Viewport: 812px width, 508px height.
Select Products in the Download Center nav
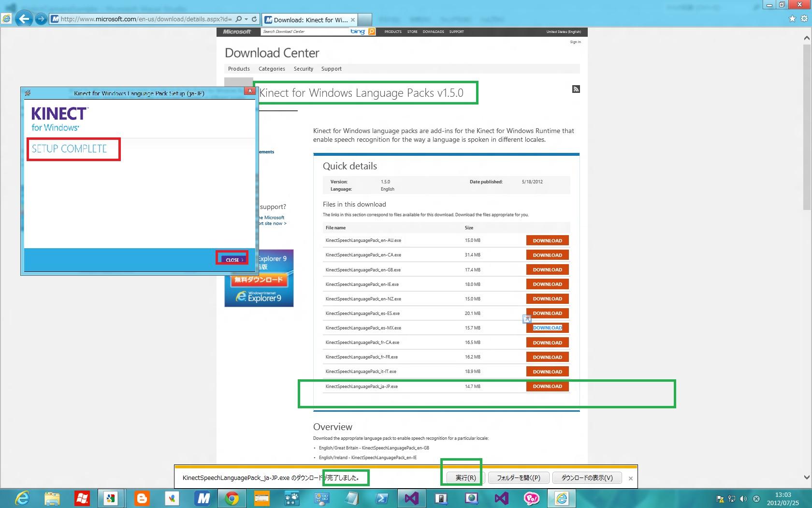click(x=239, y=69)
